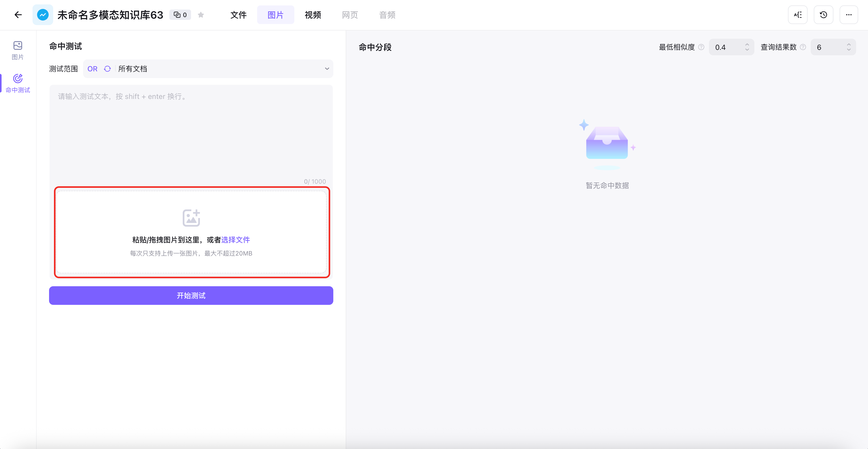Adjust the 最低相似度 stepper arrows
Image resolution: width=868 pixels, height=449 pixels.
point(747,47)
